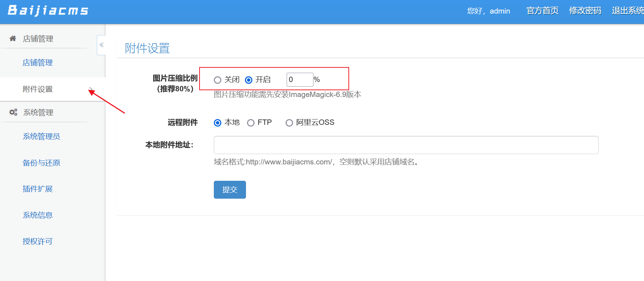Click the compression percentage input field
The width and height of the screenshot is (644, 281).
click(x=300, y=80)
